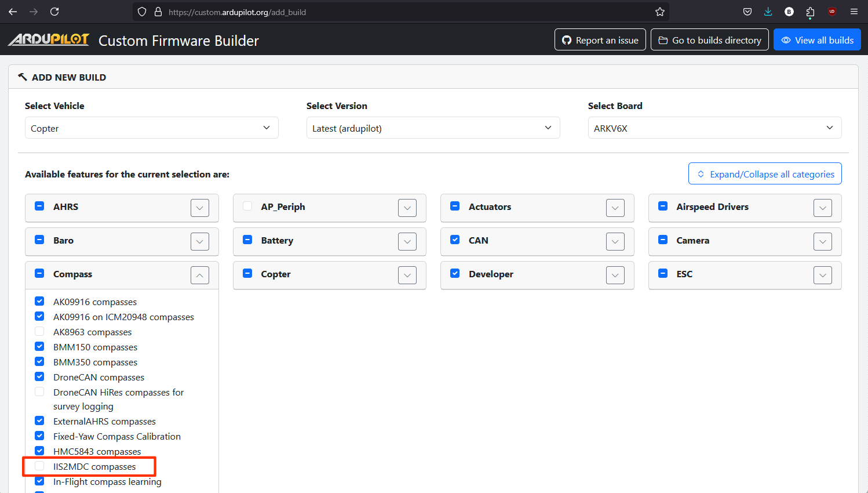This screenshot has height=493, width=868.
Task: Uncheck BMM350 compasses
Action: (39, 361)
